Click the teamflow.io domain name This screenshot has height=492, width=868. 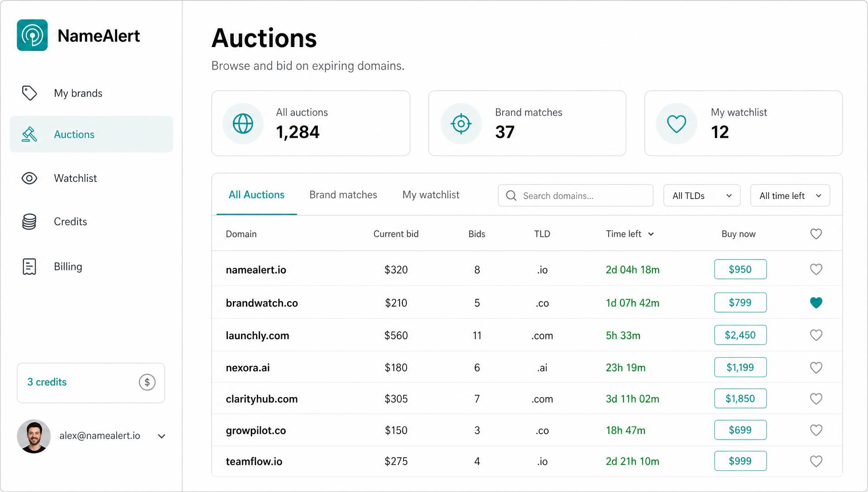pos(254,461)
